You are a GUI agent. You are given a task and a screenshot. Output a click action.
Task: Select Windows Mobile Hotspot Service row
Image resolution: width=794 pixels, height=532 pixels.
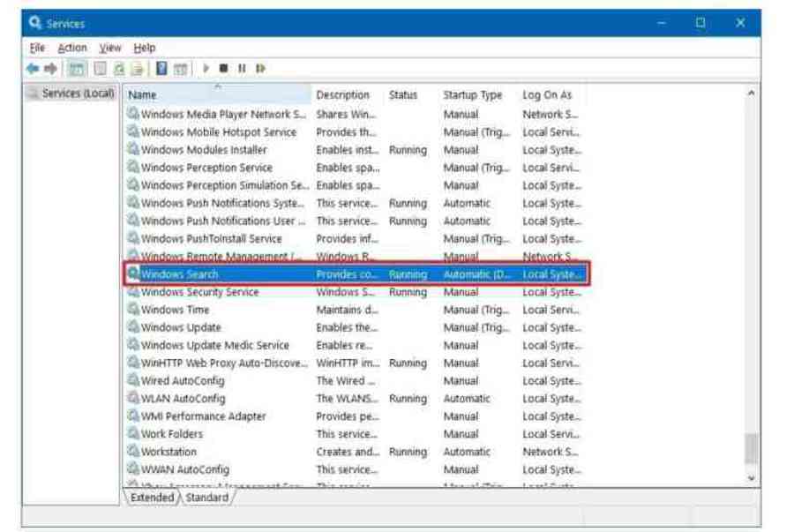click(x=356, y=132)
